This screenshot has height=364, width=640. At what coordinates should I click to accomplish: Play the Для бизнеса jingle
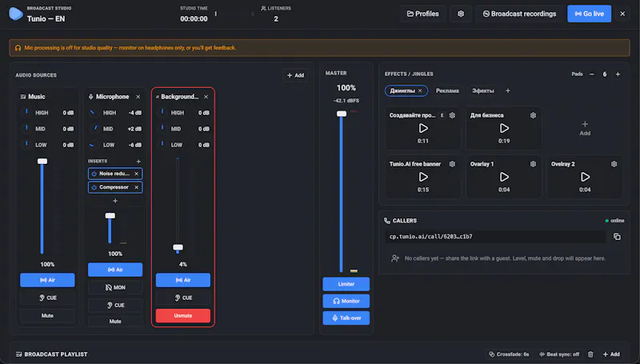[x=504, y=128]
